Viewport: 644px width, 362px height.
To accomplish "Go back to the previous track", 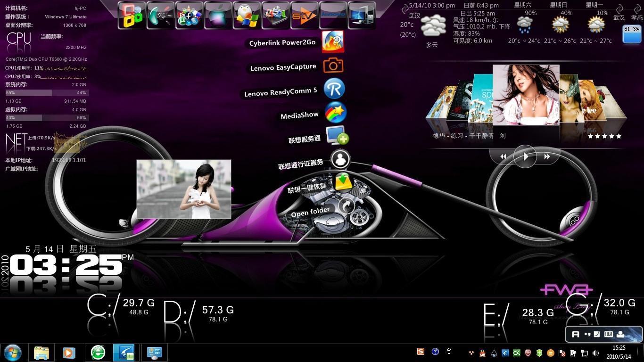I will tap(503, 156).
